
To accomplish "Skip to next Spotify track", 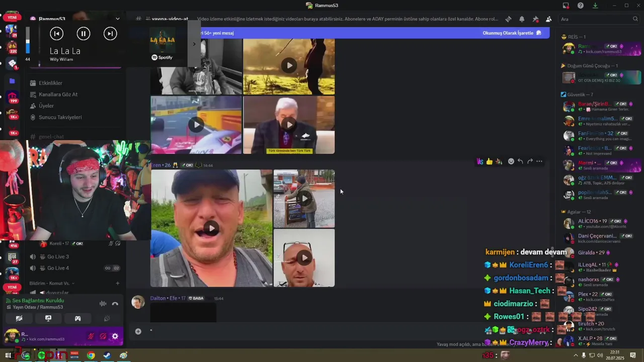I will pos(110,34).
